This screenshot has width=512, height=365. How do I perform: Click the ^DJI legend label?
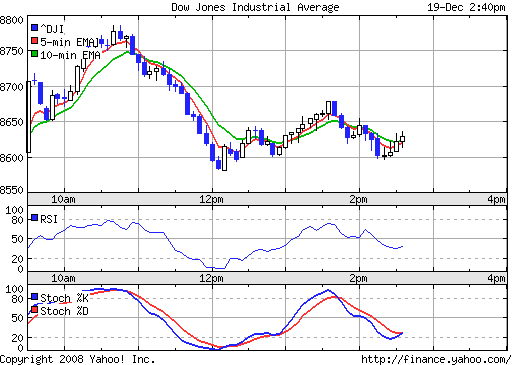52,29
